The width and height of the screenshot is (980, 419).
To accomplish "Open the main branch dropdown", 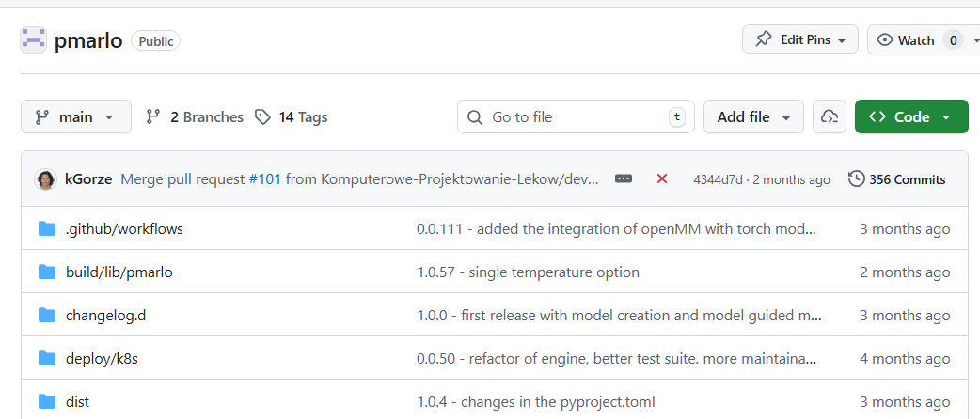I will 76,116.
